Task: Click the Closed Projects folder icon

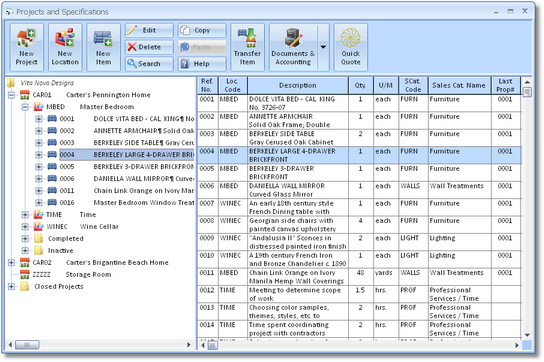Action: [25, 286]
